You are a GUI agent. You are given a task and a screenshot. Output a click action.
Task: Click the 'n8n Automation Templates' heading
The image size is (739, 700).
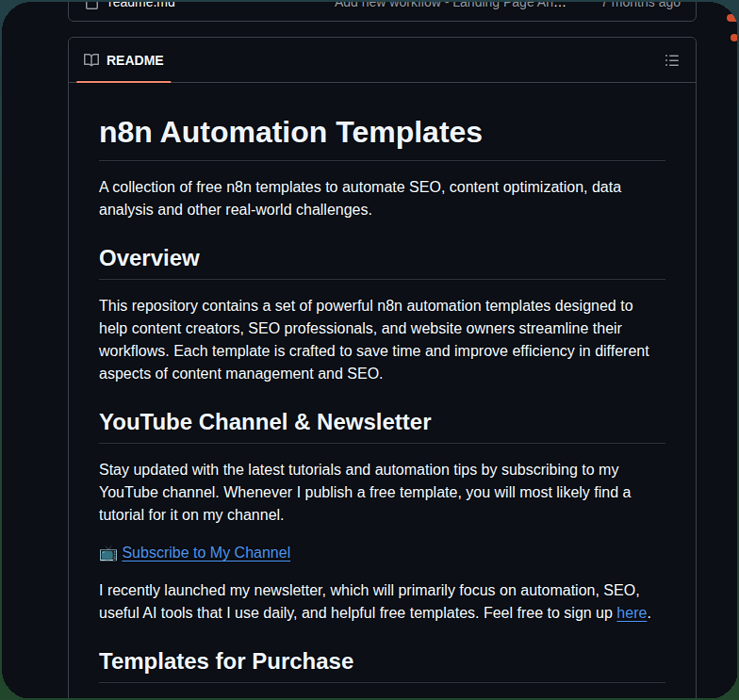pos(290,132)
